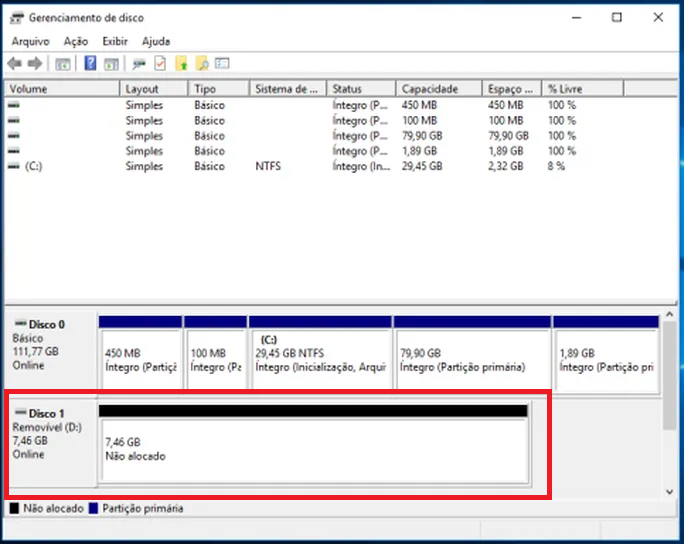Select the volume icon in the 450 MB row
Viewport: 684px width, 544px height.
click(14, 105)
